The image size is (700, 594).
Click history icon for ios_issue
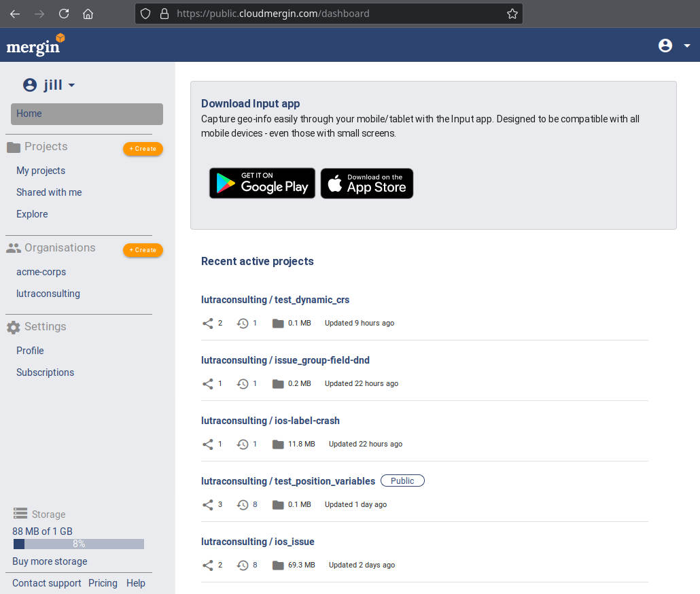click(243, 565)
